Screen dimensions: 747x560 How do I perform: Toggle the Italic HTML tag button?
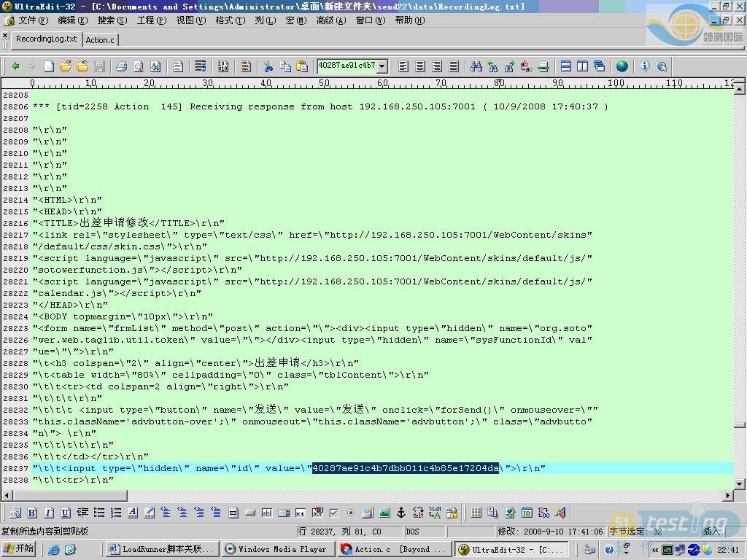coord(49,513)
